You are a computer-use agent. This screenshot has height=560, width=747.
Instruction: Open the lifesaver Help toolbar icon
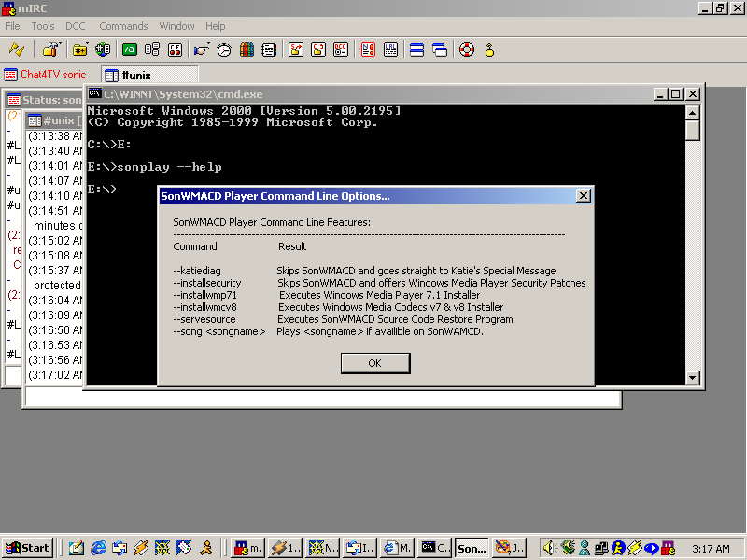466,49
